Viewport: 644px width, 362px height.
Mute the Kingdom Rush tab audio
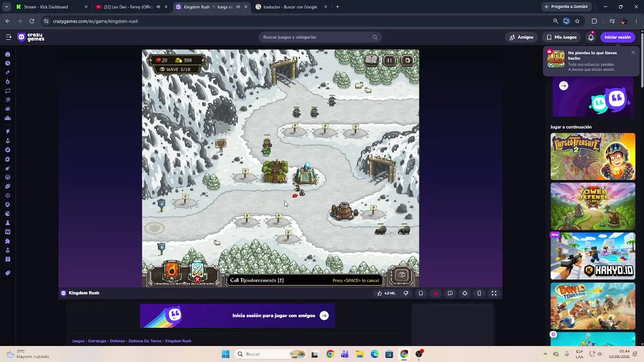point(238,7)
